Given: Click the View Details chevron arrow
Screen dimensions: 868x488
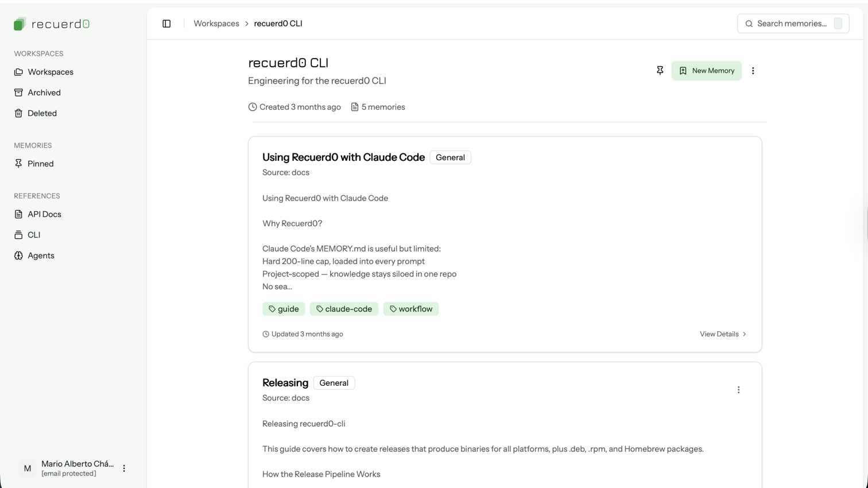Looking at the screenshot, I should point(745,334).
